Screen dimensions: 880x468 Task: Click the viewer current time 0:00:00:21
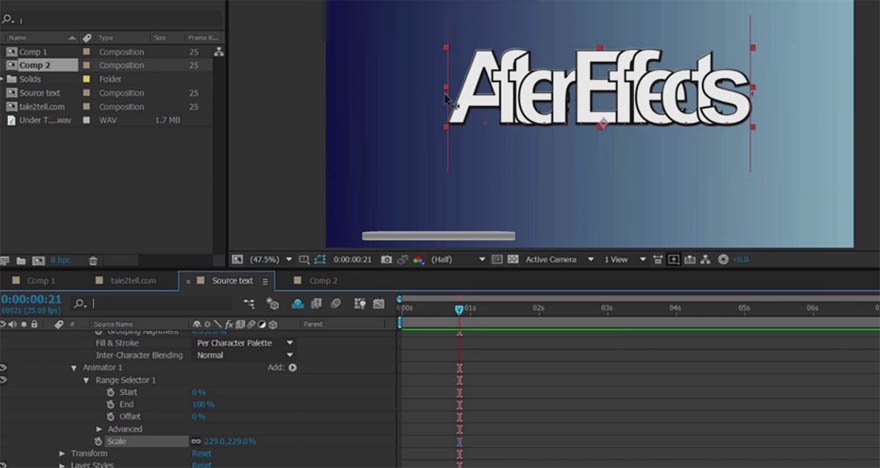point(352,259)
